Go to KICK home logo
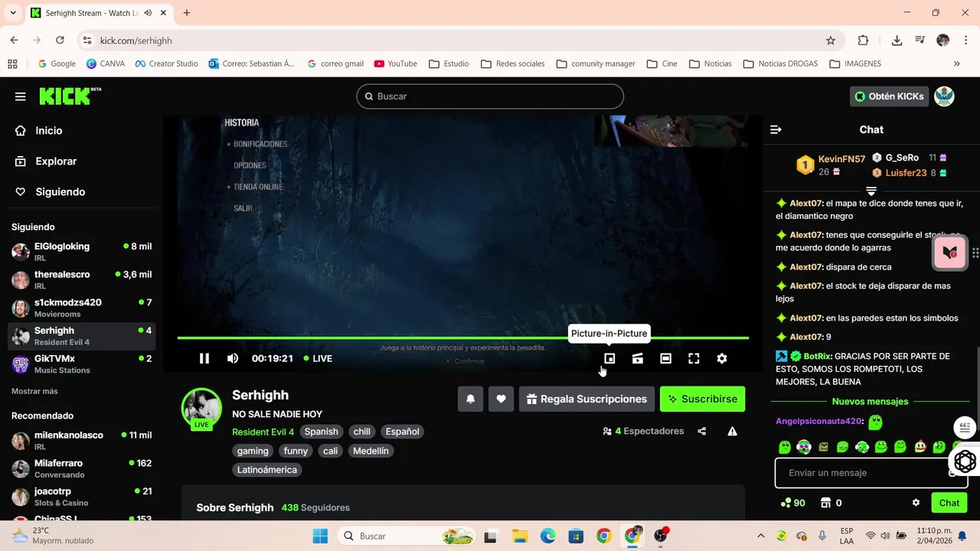Image resolution: width=980 pixels, height=551 pixels. tap(70, 96)
